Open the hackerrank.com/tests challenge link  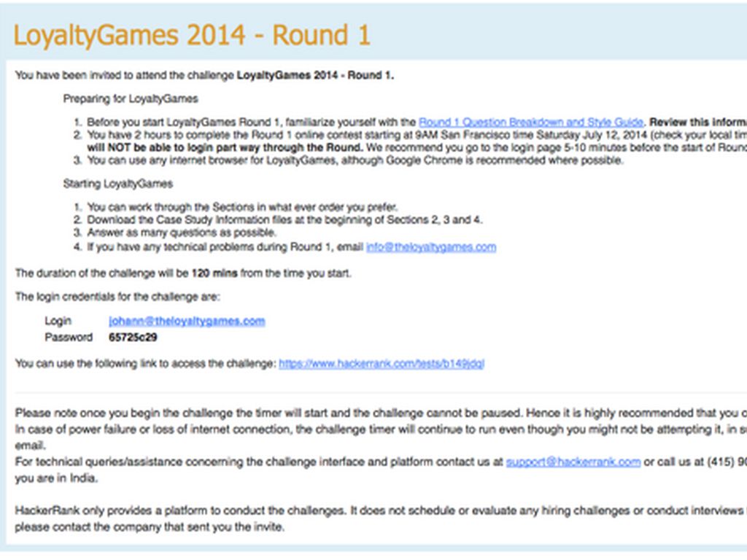click(x=381, y=363)
